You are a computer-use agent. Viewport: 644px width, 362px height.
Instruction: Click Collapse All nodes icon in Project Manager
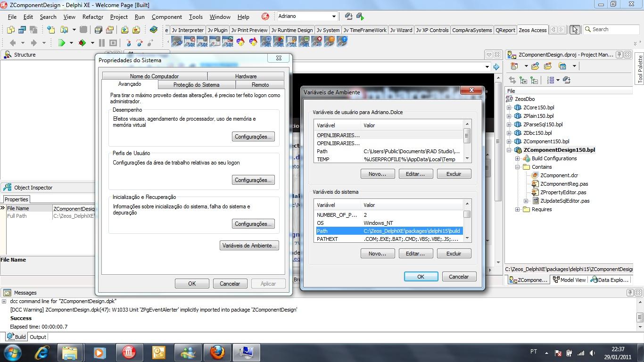click(x=534, y=80)
